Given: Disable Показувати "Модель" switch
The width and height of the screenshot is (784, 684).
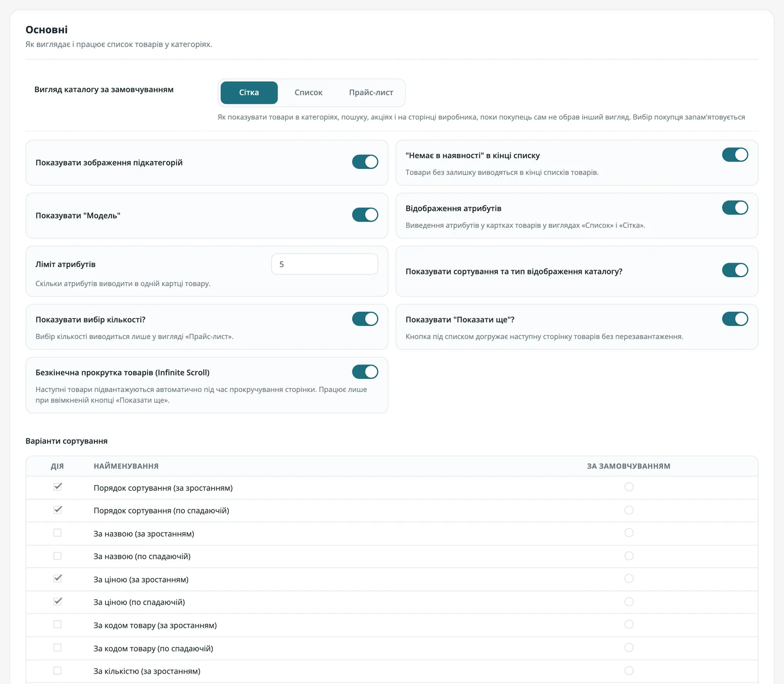Looking at the screenshot, I should click(x=365, y=215).
